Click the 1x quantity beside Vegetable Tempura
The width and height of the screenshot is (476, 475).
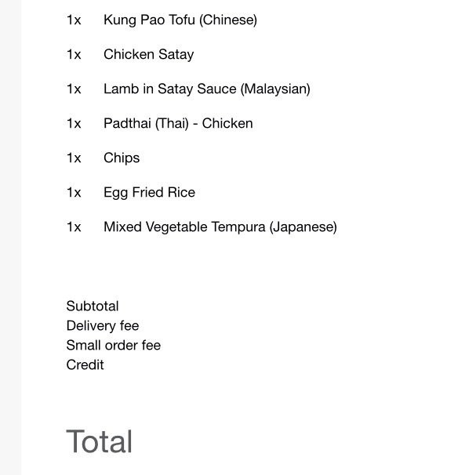[74, 227]
